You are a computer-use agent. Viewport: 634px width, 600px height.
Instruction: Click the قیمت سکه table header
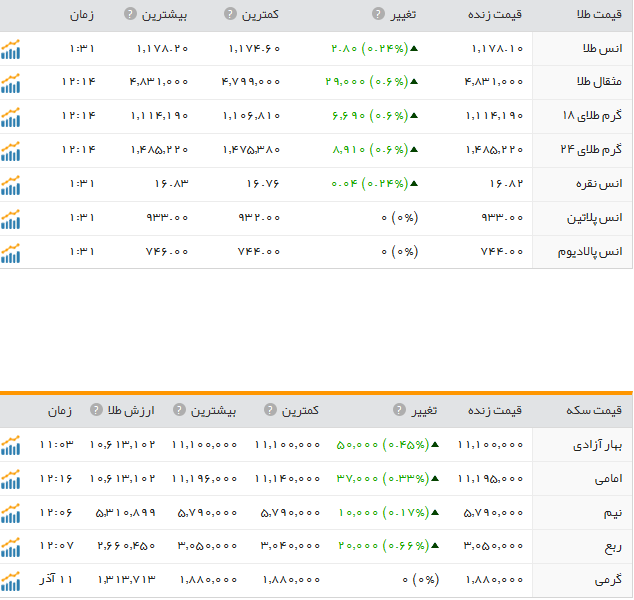click(594, 410)
